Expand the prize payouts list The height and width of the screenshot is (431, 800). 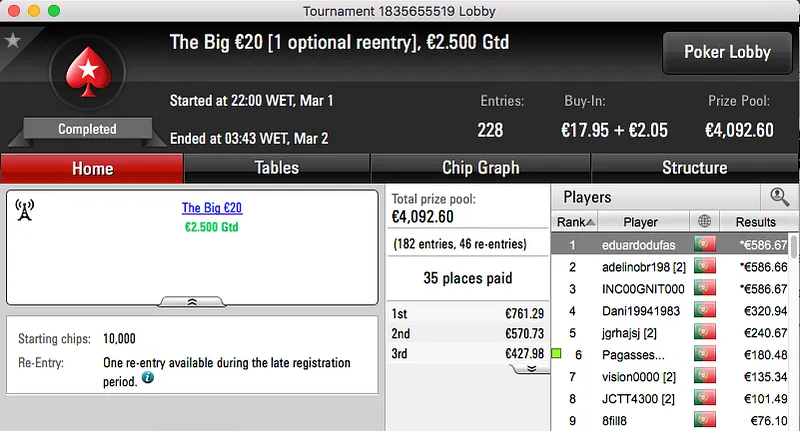click(x=530, y=368)
